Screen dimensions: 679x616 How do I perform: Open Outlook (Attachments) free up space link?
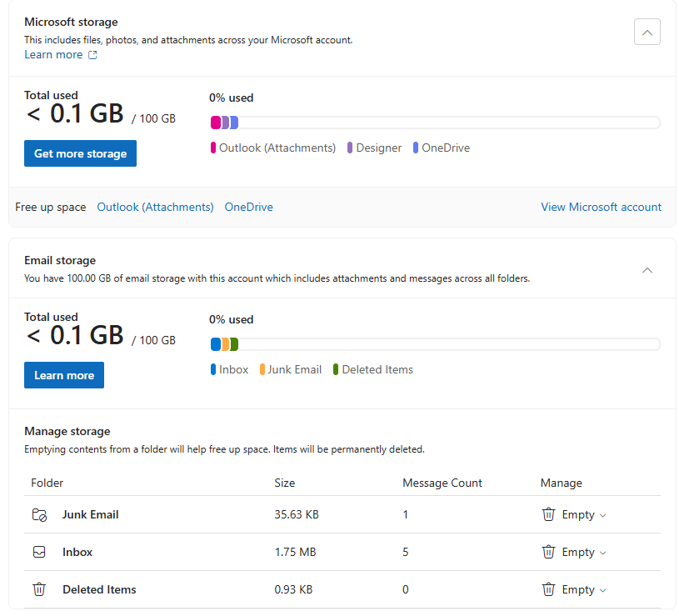point(155,207)
